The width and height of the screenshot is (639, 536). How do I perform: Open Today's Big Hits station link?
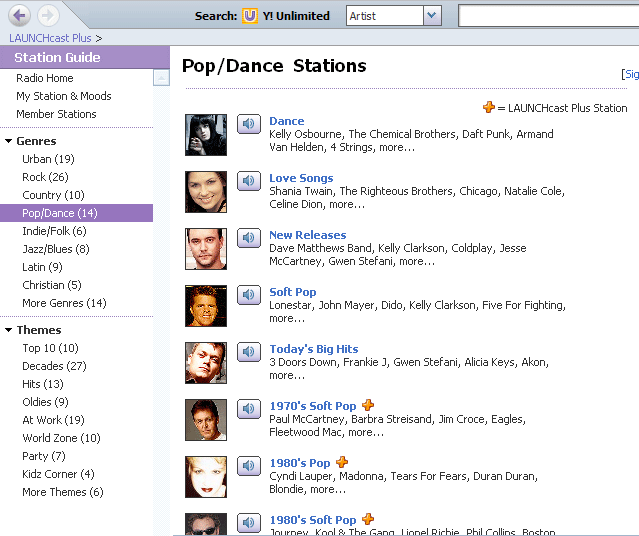(314, 349)
